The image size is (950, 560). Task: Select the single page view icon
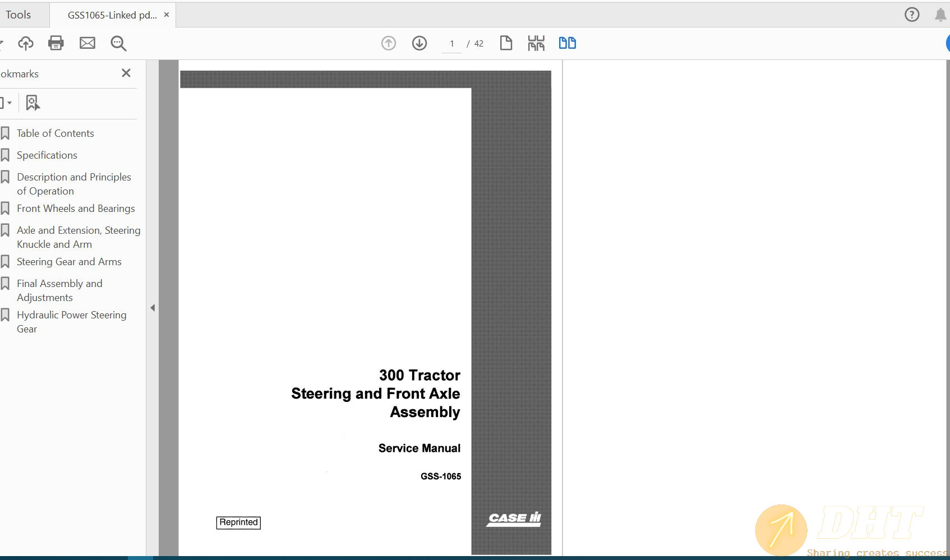[x=506, y=43]
